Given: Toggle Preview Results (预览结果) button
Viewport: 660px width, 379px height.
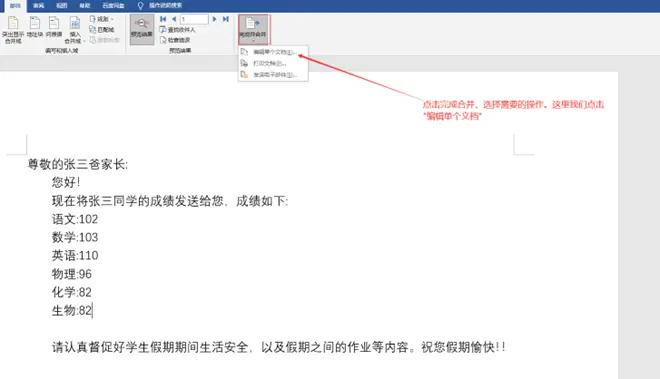Looking at the screenshot, I should [x=141, y=29].
